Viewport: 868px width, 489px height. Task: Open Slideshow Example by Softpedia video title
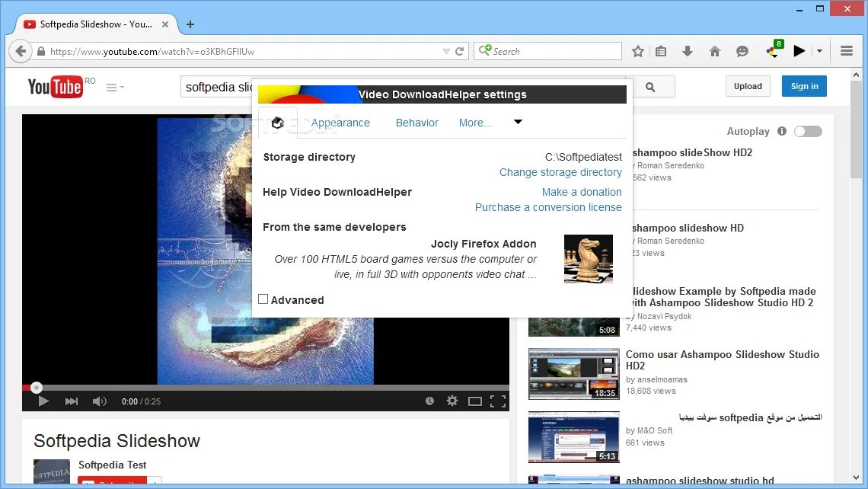[x=723, y=297]
